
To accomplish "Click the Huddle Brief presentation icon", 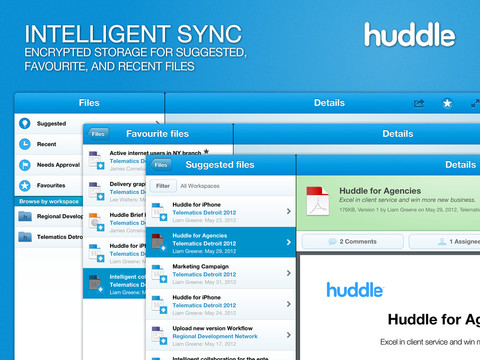I will pyautogui.click(x=97, y=222).
